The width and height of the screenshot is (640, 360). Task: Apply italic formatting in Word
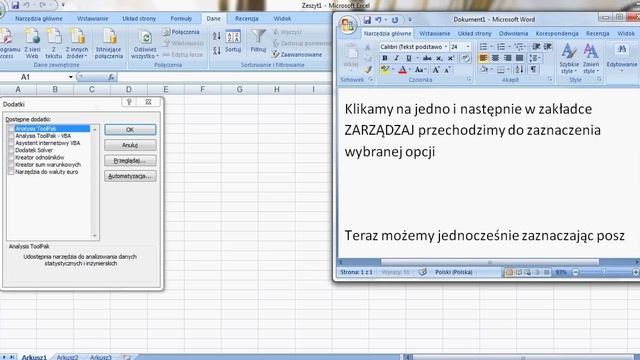tap(396, 58)
